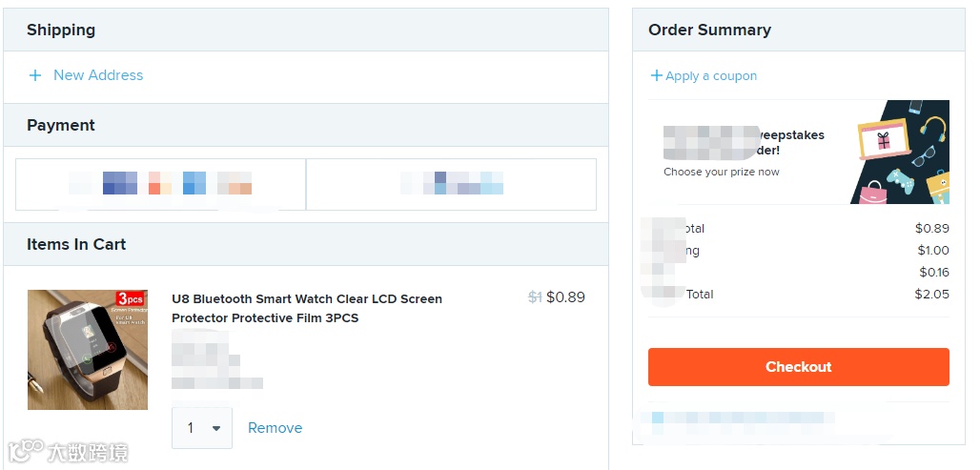Click the plus icon beside New Address
This screenshot has height=470, width=980.
tap(35, 75)
